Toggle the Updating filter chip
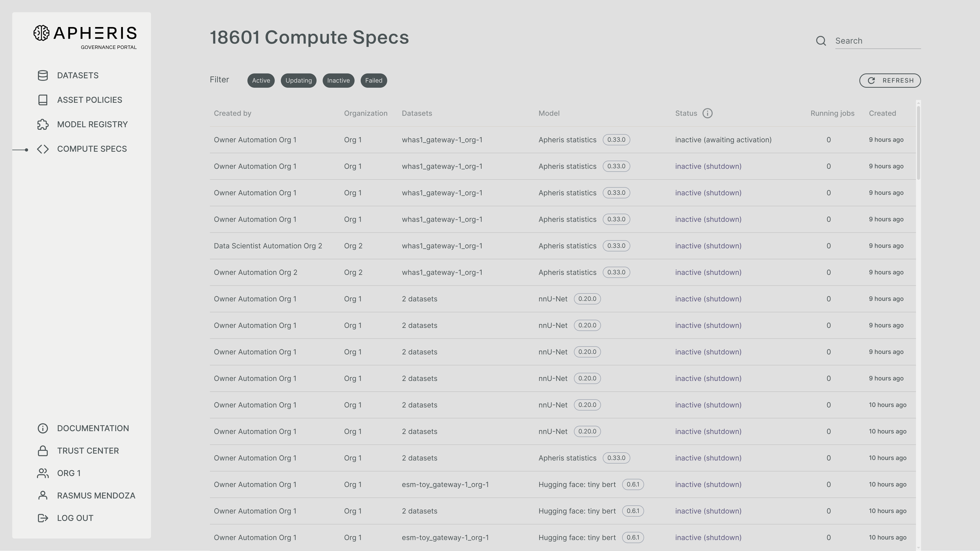Viewport: 980px width, 551px height. tap(298, 81)
